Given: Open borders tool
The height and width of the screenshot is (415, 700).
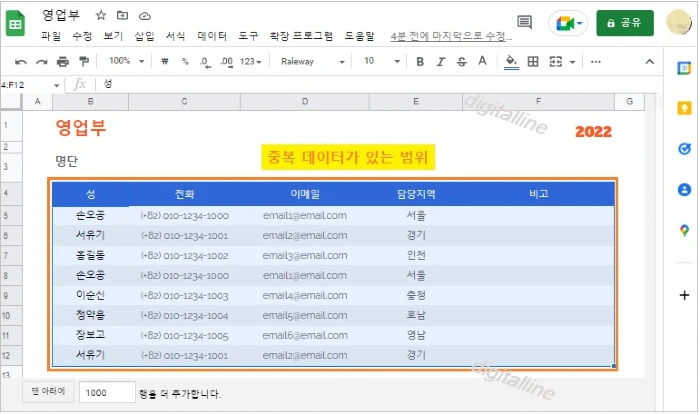Looking at the screenshot, I should 533,62.
